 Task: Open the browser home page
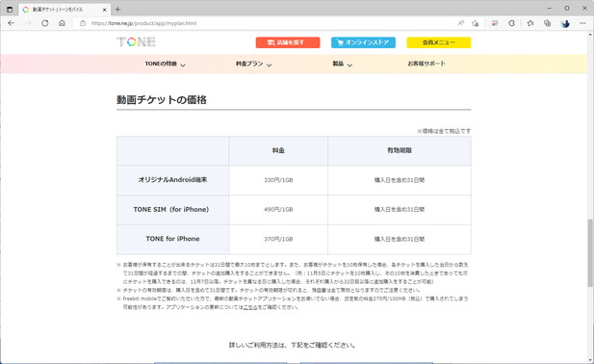tap(62, 23)
